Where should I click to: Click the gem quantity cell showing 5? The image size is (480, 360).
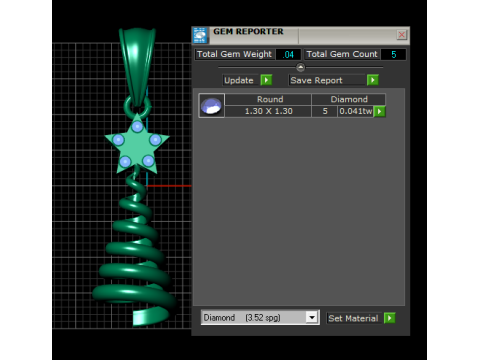(x=325, y=111)
